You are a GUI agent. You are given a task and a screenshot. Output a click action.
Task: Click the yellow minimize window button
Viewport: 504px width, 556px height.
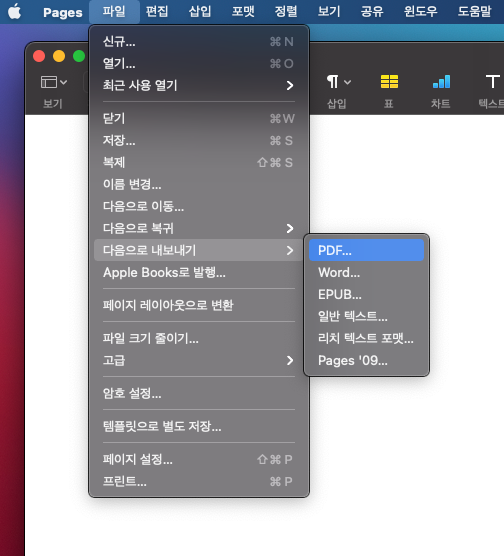[59, 56]
